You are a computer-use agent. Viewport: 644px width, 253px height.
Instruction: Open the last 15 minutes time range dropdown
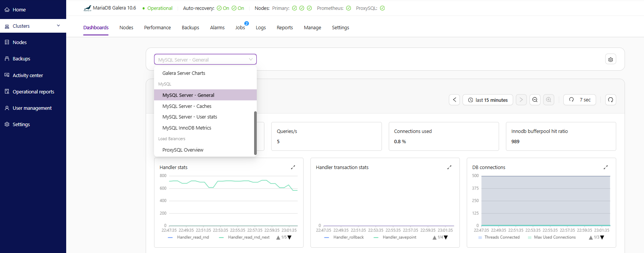tap(488, 100)
